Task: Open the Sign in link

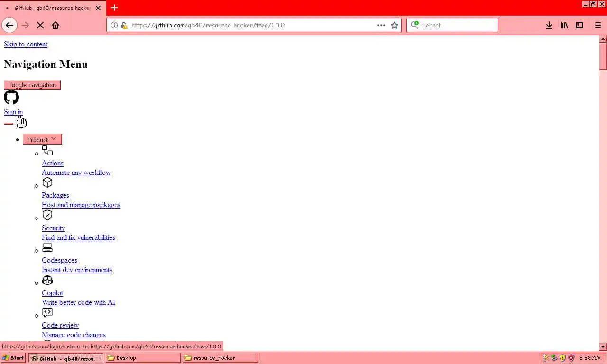Action: click(13, 112)
